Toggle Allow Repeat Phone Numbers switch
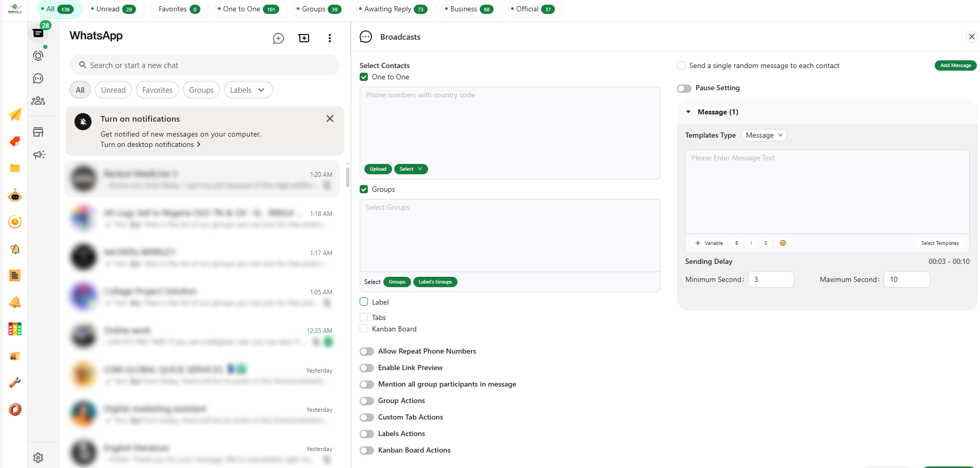This screenshot has width=980, height=468. [x=367, y=352]
